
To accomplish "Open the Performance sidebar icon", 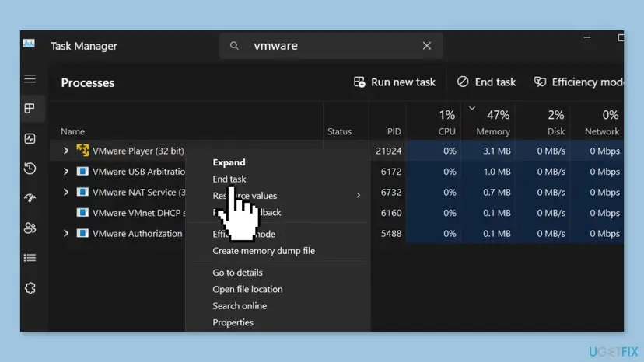I will [x=30, y=139].
